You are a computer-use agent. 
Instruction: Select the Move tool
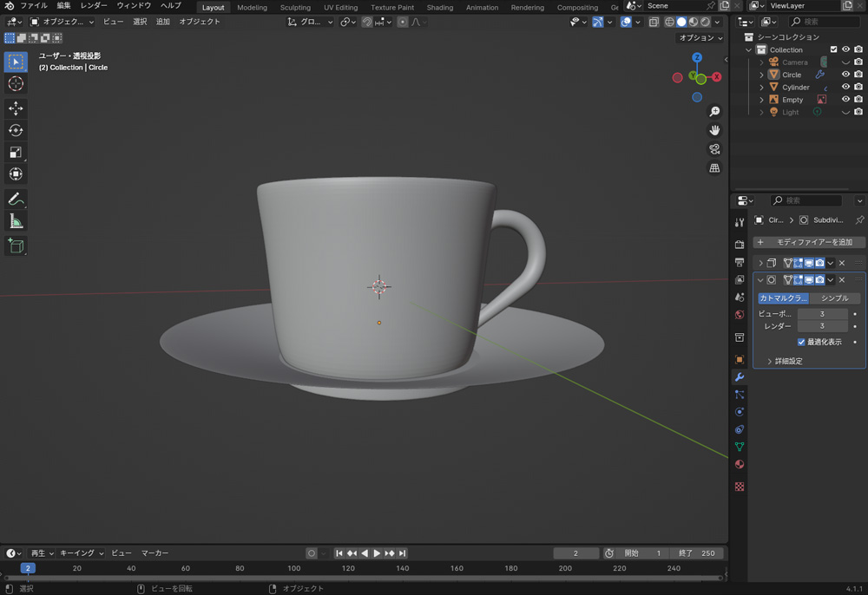[16, 108]
